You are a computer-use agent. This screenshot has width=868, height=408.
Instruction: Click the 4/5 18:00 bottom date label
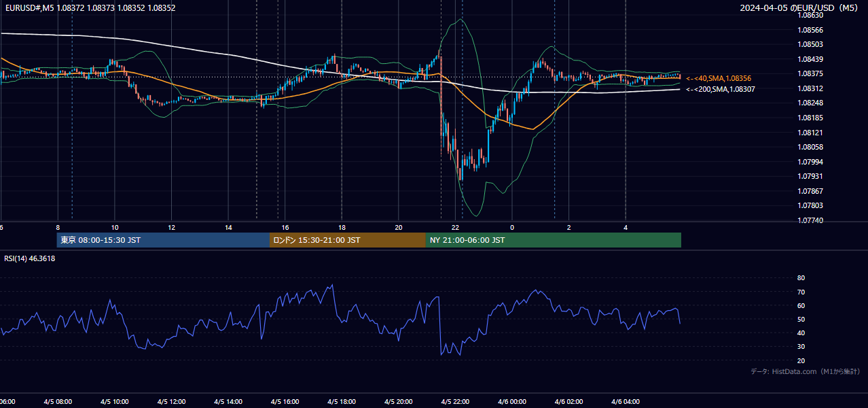[342, 402]
